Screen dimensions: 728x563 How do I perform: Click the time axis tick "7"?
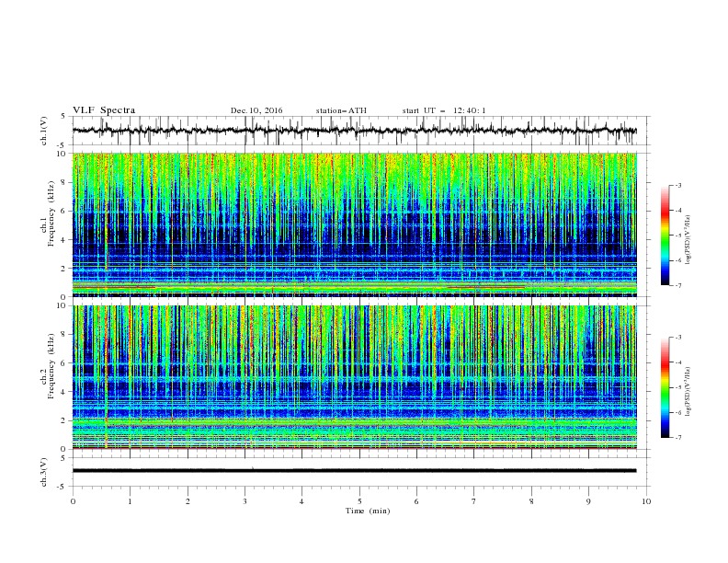point(474,501)
